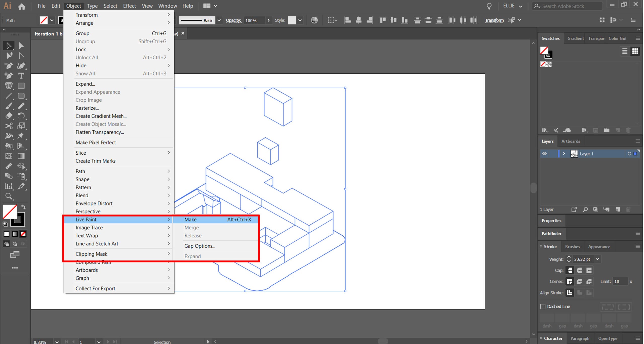Select the Type tool
Viewport: 644px width, 344px height.
coord(21,76)
